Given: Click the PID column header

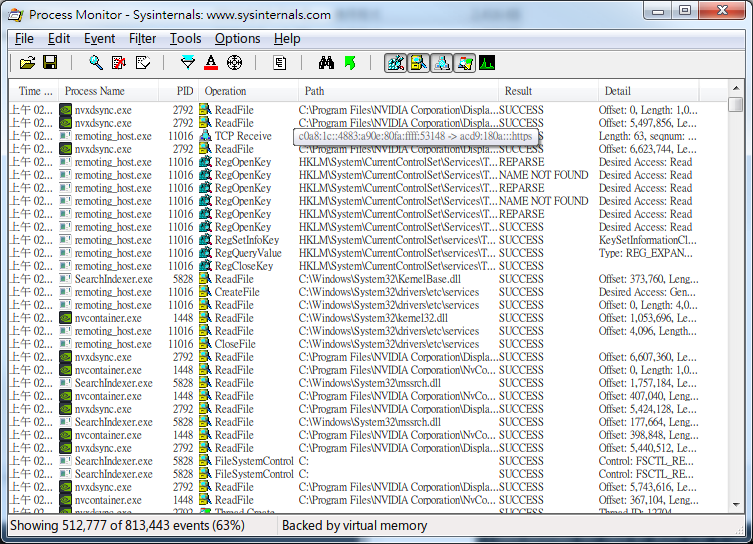Looking at the screenshot, I should click(178, 91).
